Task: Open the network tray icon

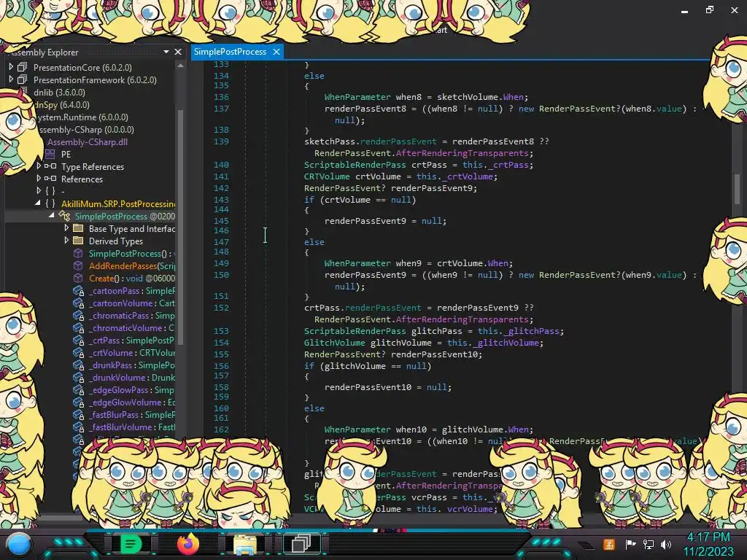Action: [649, 544]
